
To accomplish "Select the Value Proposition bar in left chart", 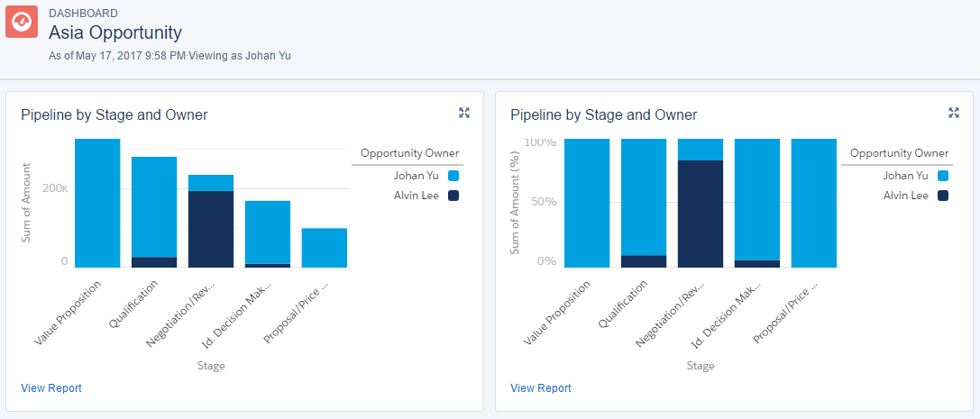I will (97, 203).
